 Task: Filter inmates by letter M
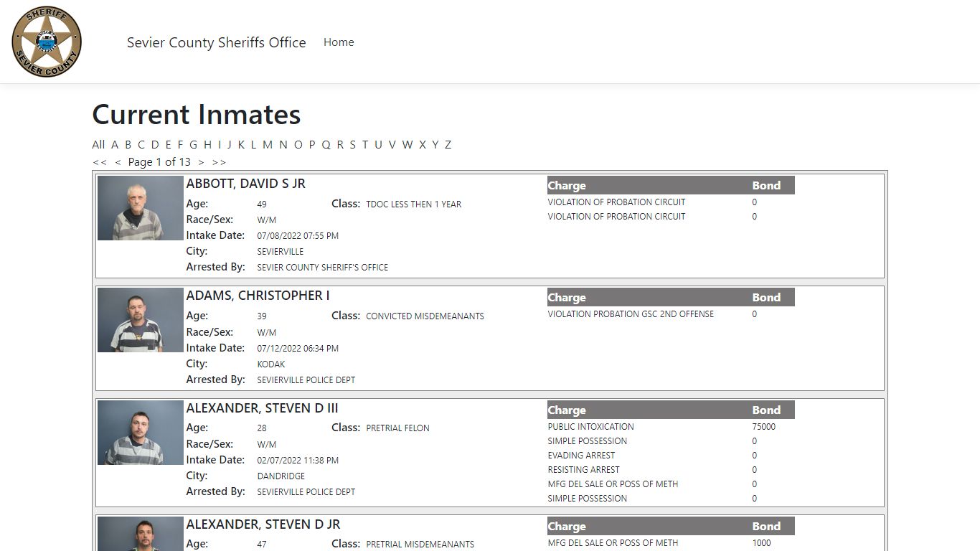268,144
